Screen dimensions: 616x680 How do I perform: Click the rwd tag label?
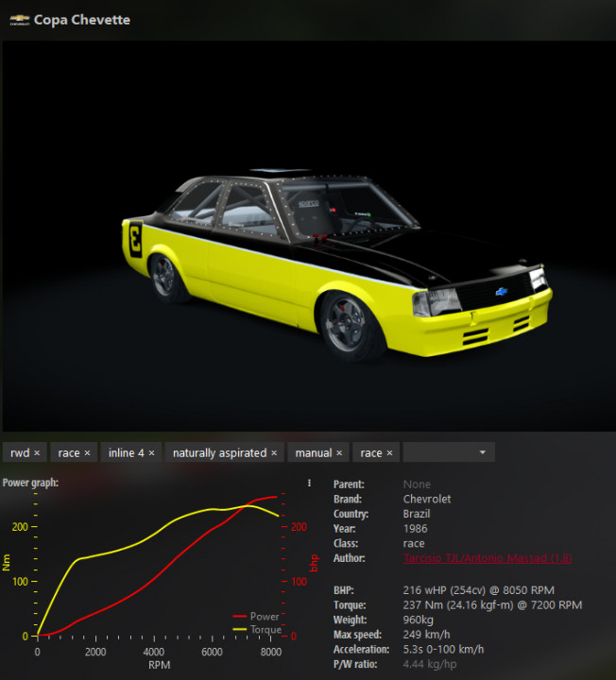20,452
